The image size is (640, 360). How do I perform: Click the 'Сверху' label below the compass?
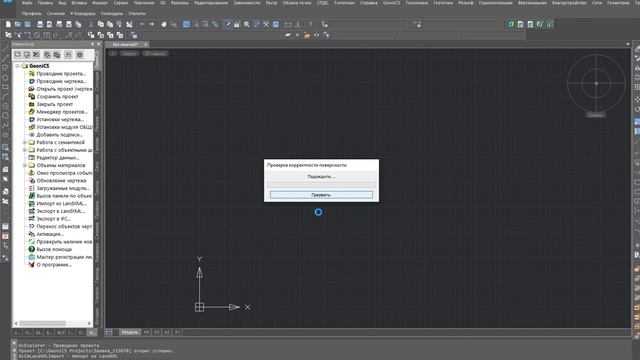[x=596, y=115]
